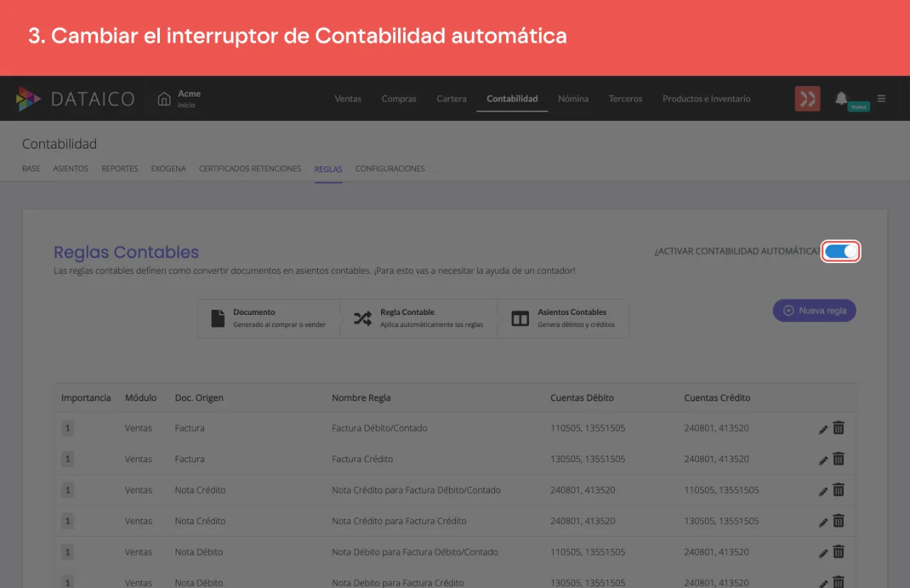The height and width of the screenshot is (588, 910).
Task: Click the Regla Contable step card
Action: point(421,318)
